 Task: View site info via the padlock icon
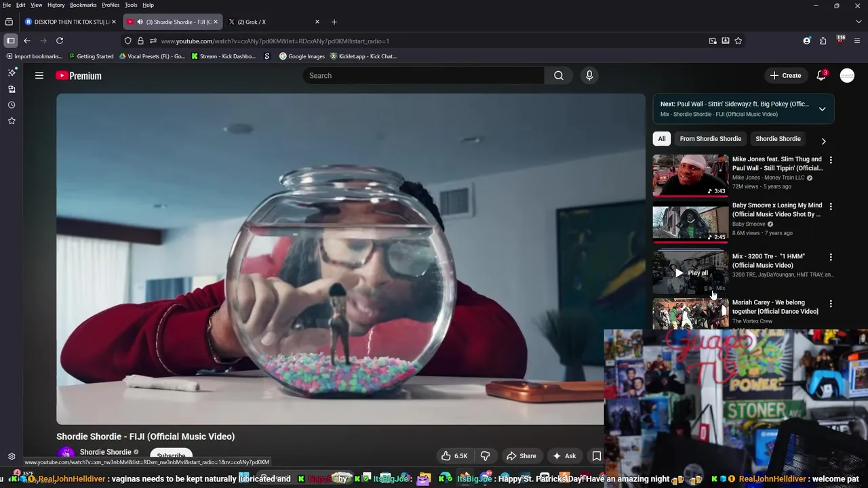point(140,41)
